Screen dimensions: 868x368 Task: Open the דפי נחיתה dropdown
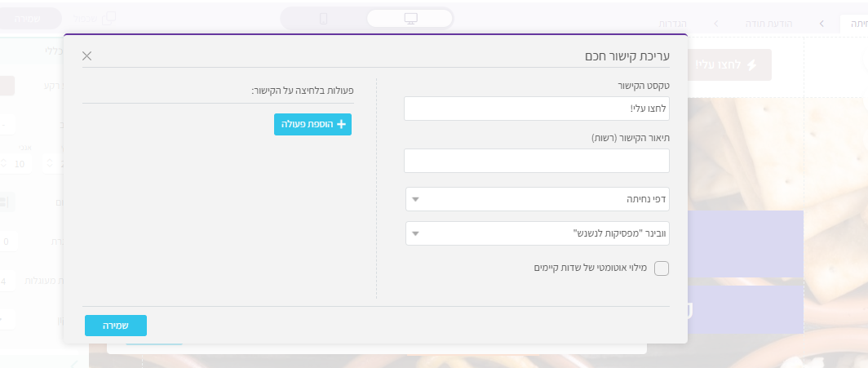point(537,199)
